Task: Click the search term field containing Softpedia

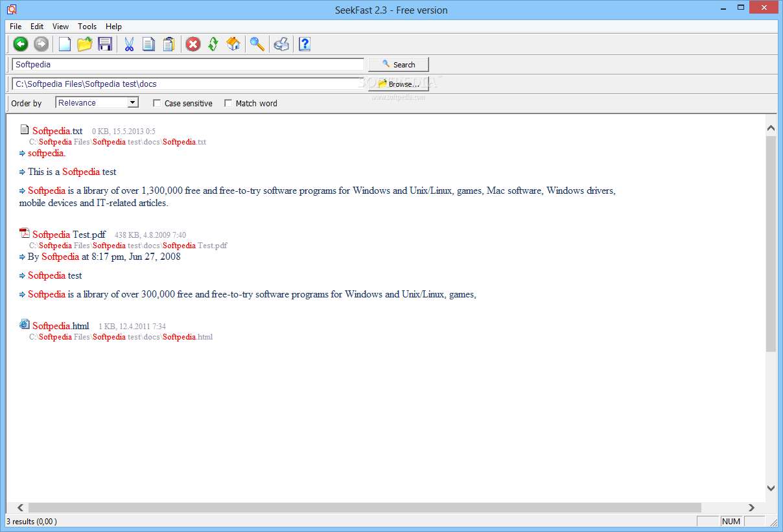Action: click(x=188, y=65)
